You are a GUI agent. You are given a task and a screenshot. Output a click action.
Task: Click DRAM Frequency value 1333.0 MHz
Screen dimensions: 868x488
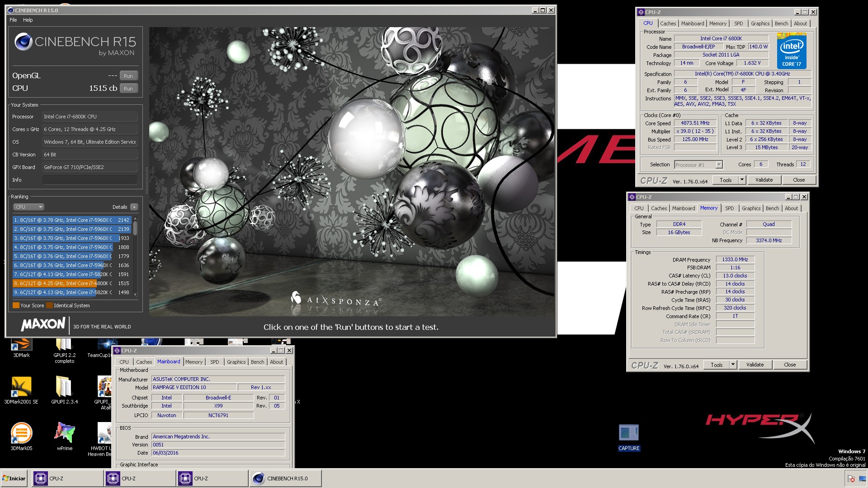[735, 259]
